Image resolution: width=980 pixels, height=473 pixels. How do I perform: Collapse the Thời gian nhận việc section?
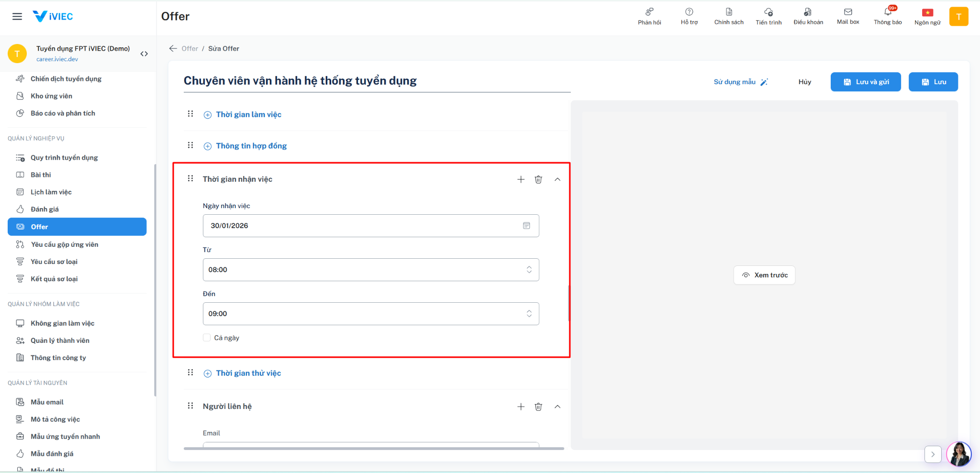(557, 179)
